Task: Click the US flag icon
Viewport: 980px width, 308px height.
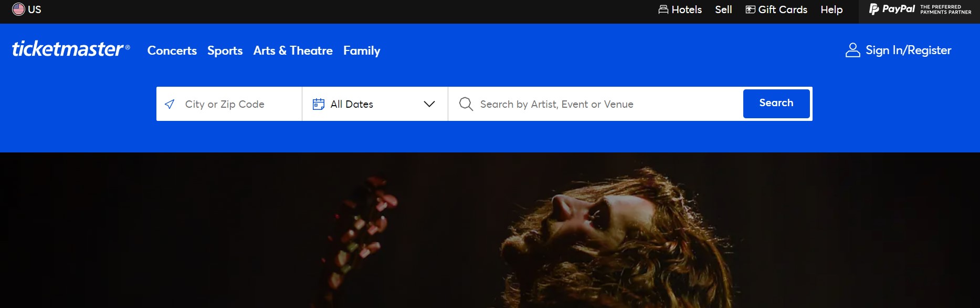Action: pyautogui.click(x=17, y=8)
